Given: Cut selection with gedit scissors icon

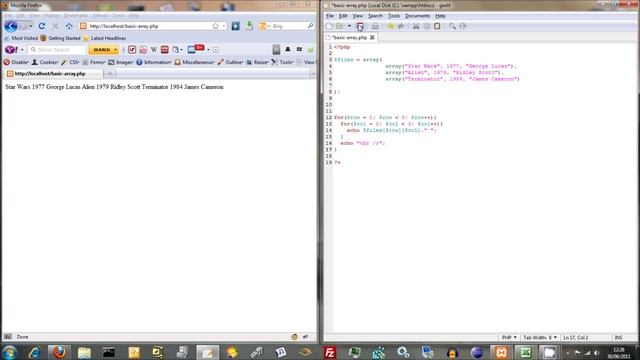Looking at the screenshot, I should tap(416, 26).
